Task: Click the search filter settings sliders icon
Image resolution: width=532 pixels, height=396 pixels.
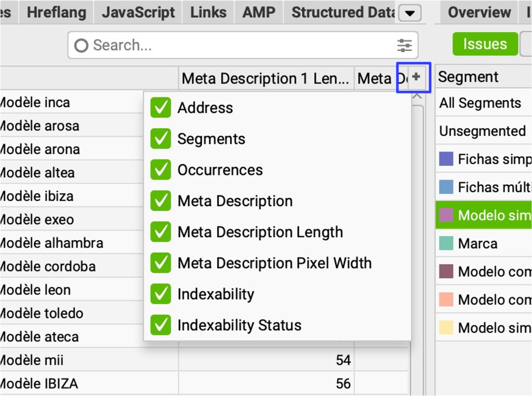Action: tap(404, 46)
